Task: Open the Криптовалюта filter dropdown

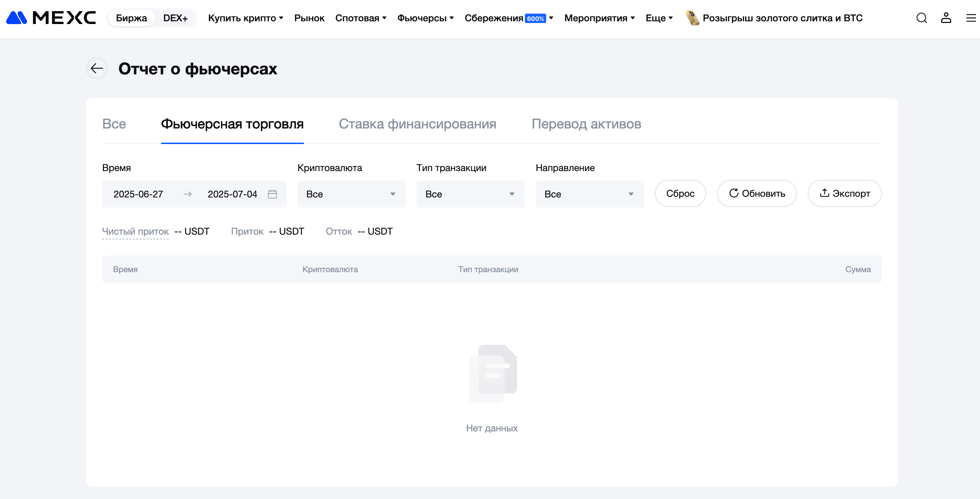Action: pos(351,194)
